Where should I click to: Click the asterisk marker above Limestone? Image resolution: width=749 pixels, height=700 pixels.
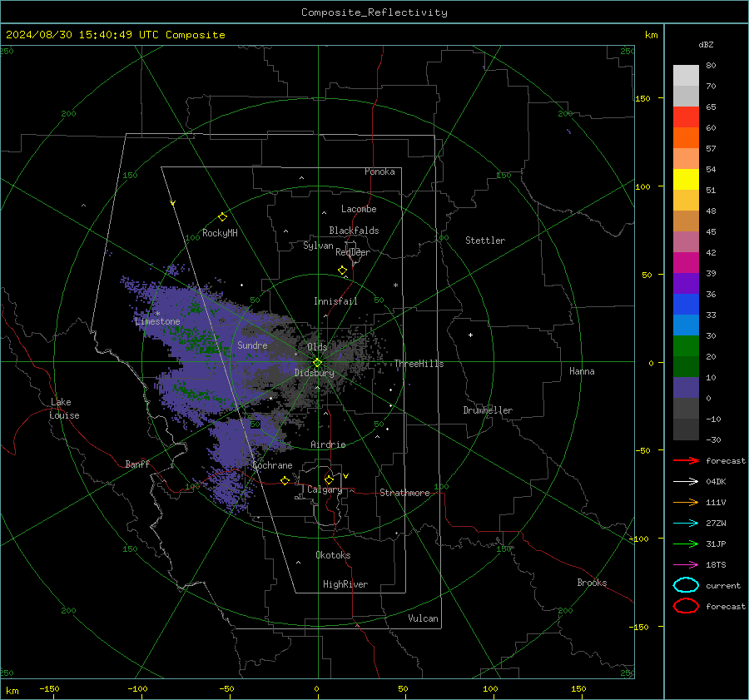tap(157, 314)
